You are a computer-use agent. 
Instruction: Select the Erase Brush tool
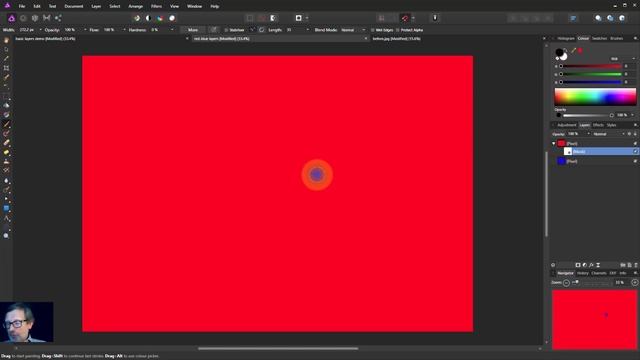(6, 142)
